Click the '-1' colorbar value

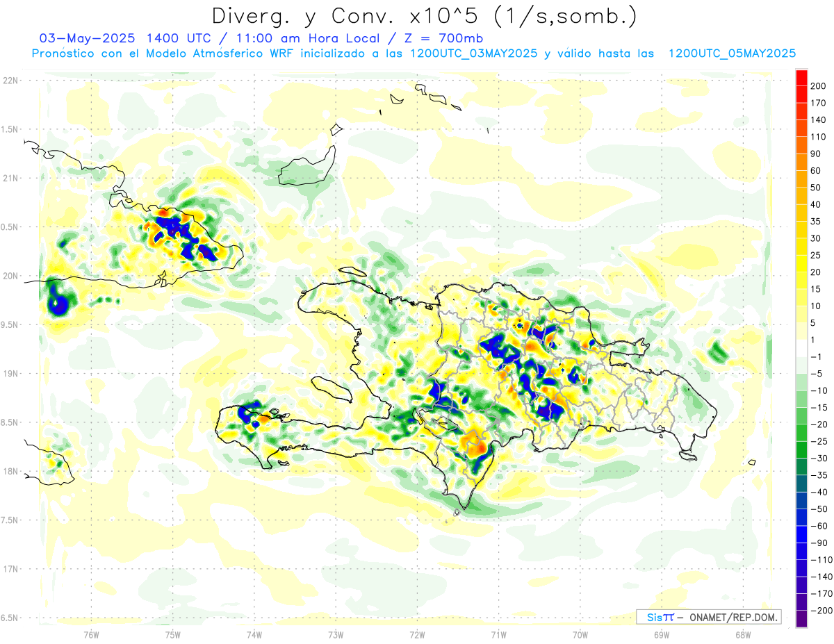(x=817, y=357)
